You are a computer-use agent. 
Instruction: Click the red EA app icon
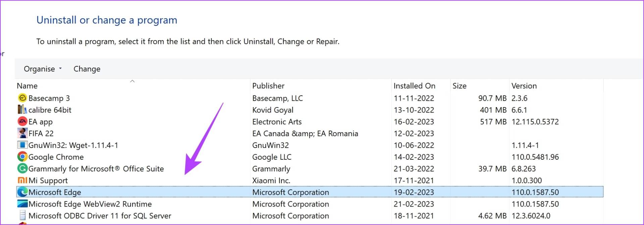(x=22, y=122)
